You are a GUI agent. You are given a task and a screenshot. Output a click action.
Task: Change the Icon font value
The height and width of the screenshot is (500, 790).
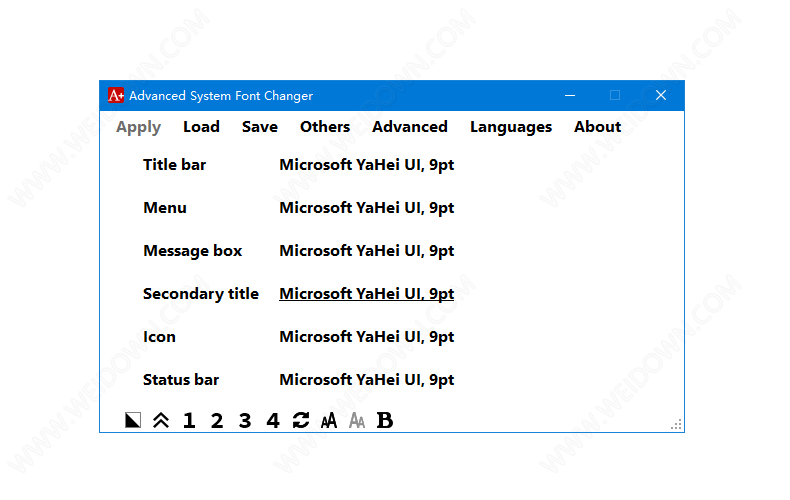click(x=367, y=336)
